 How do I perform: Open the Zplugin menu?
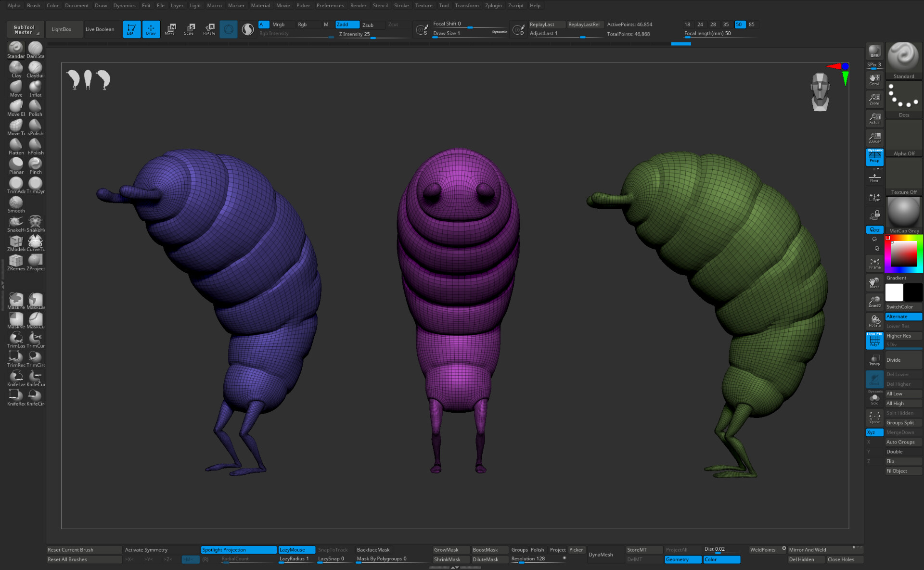pos(493,5)
